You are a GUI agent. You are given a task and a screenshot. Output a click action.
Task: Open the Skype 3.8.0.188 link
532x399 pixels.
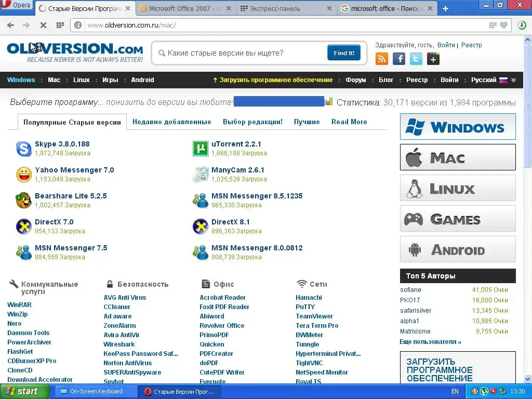point(62,144)
